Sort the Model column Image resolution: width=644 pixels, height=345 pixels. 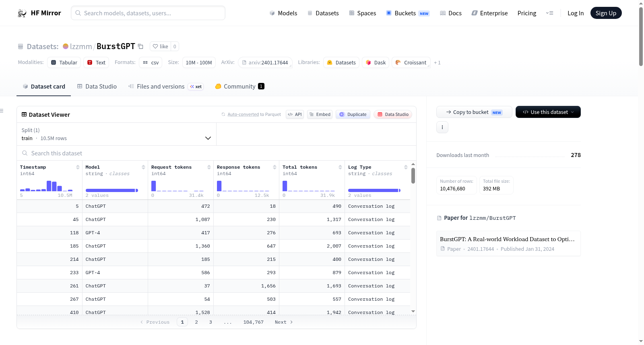tap(143, 167)
